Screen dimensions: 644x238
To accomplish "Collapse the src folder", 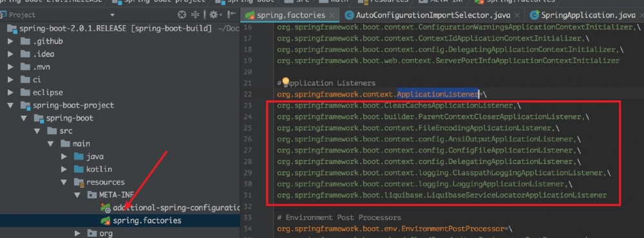I will [x=37, y=131].
